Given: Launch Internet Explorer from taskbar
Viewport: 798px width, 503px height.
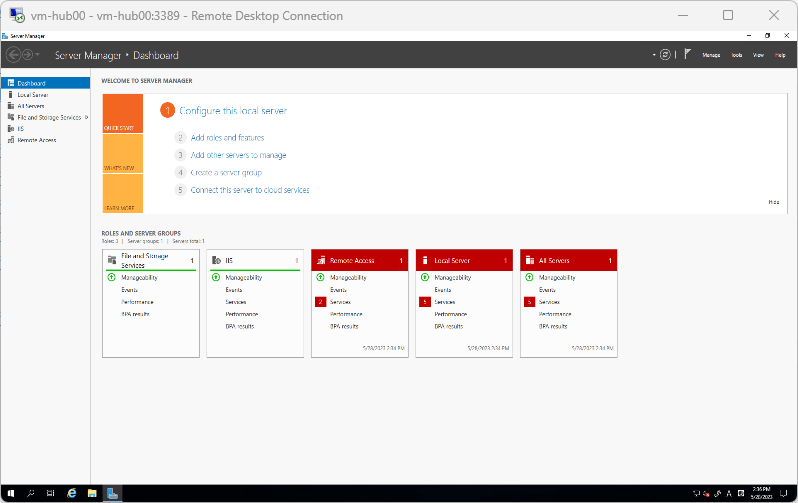Looking at the screenshot, I should pyautogui.click(x=72, y=493).
